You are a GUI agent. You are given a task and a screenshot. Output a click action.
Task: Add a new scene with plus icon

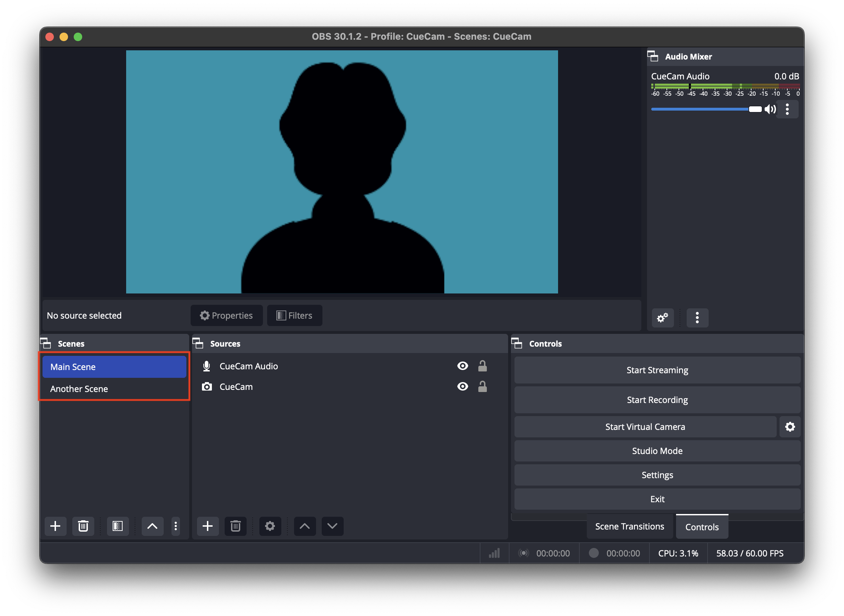click(x=55, y=526)
